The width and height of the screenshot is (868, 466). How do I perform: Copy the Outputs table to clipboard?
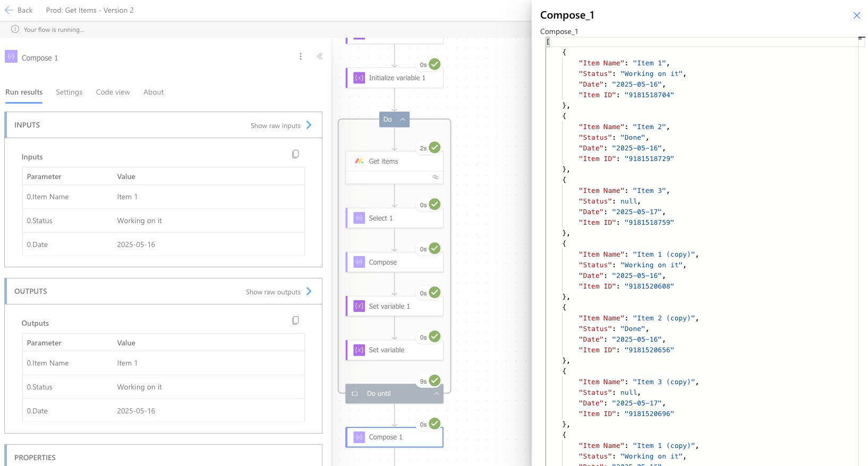click(295, 320)
